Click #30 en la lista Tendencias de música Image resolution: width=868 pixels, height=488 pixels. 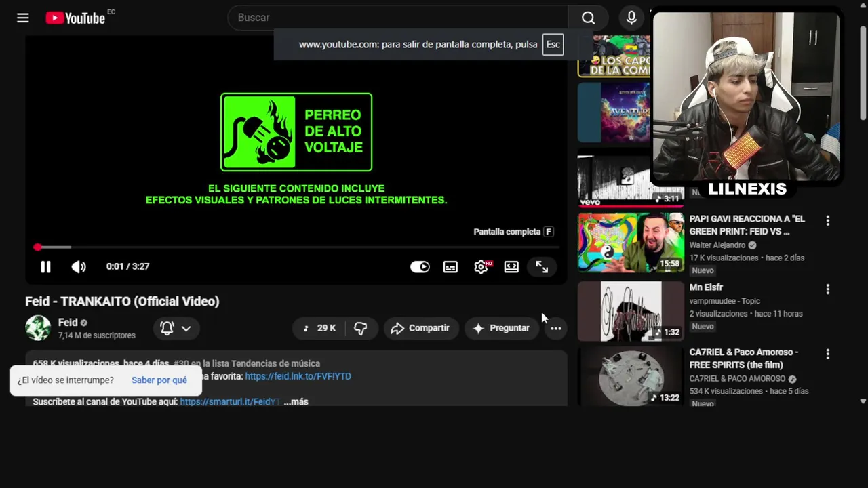[x=247, y=364]
